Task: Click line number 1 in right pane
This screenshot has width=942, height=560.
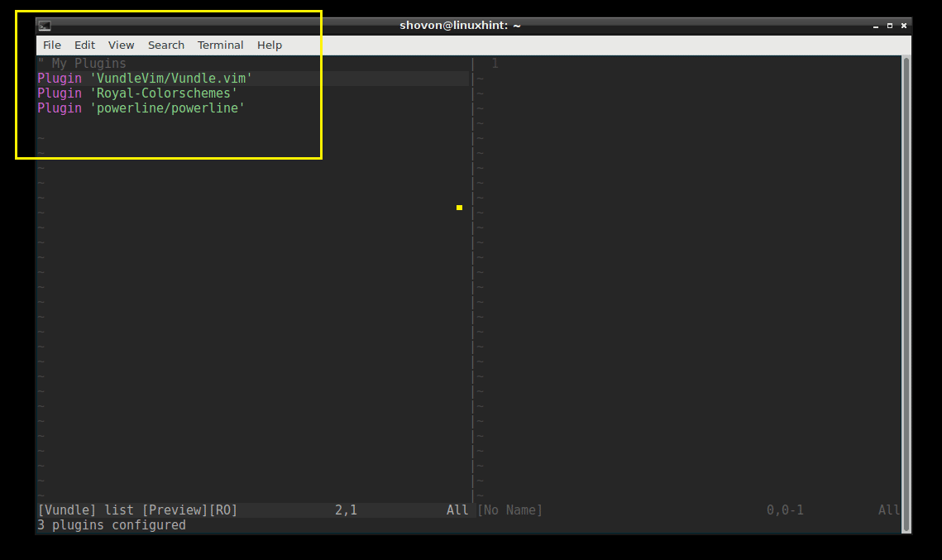Action: coord(495,63)
